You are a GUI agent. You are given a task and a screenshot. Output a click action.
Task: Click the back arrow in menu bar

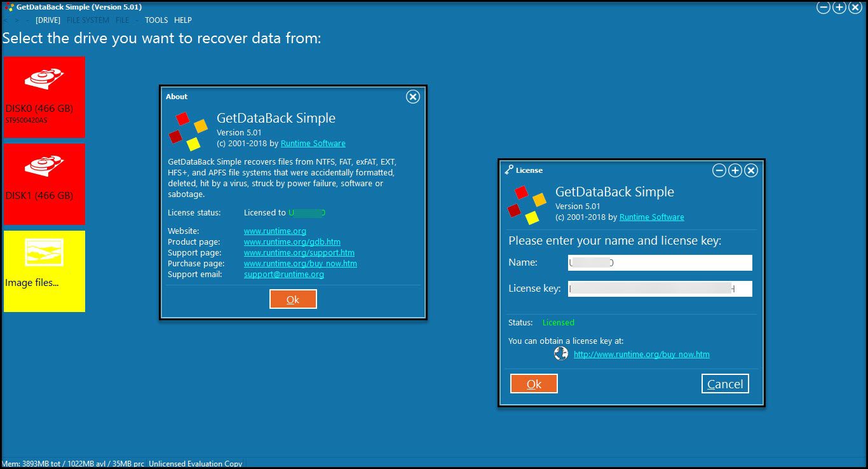coord(6,20)
